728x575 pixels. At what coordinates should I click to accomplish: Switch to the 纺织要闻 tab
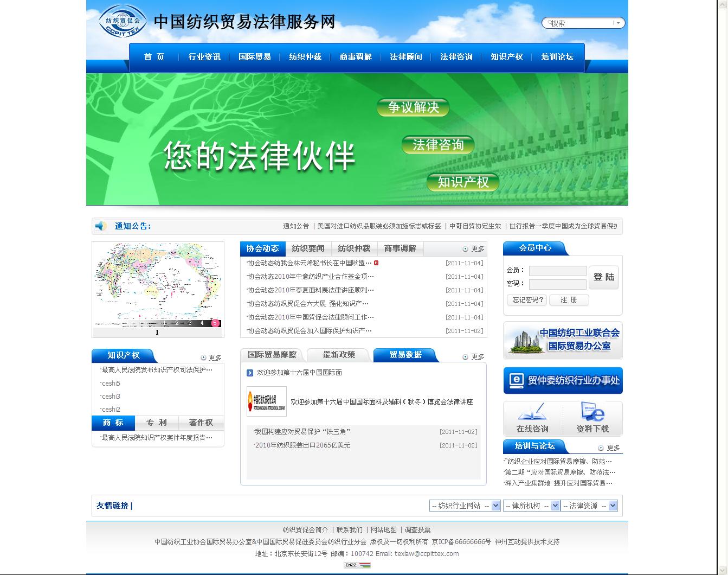(308, 248)
